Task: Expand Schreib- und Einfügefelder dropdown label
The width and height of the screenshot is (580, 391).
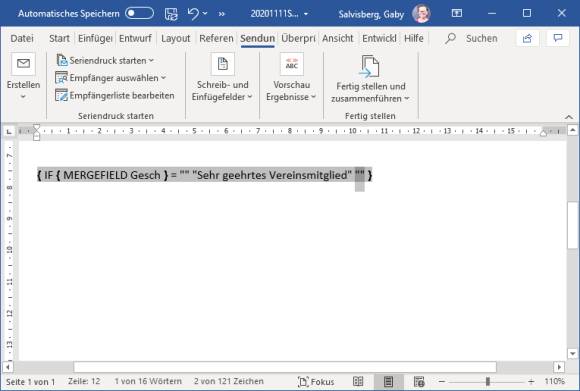Action: coord(222,91)
